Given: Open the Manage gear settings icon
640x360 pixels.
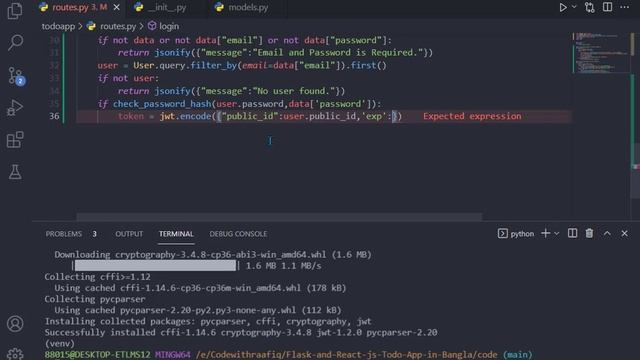Looking at the screenshot, I should click(15, 353).
